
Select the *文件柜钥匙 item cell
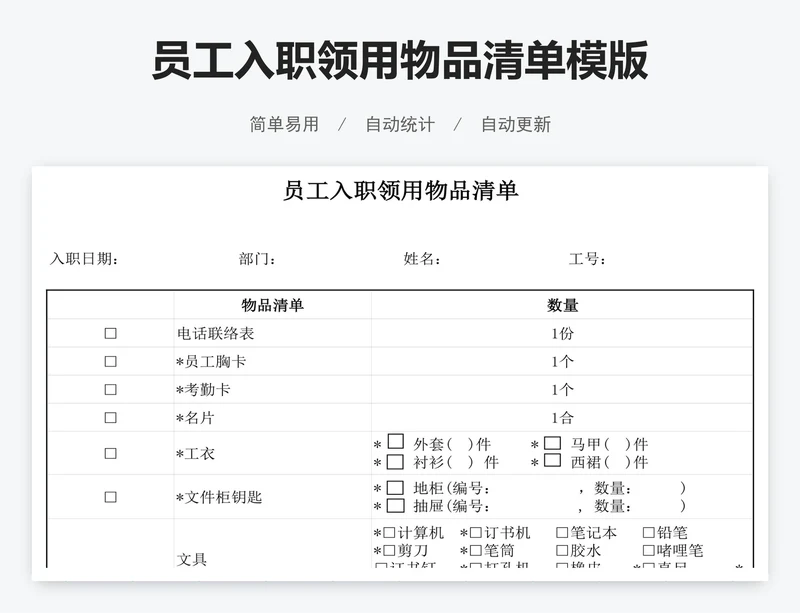coord(272,497)
